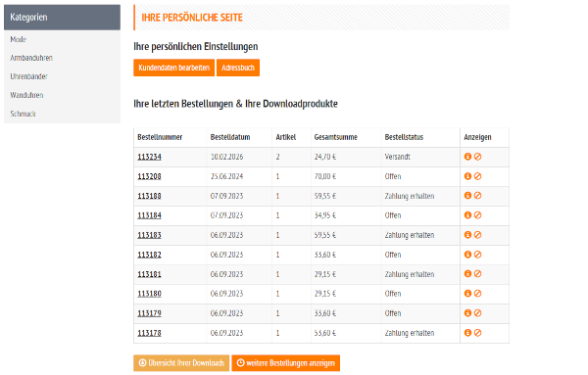Viewport: 588px width, 375px height.
Task: Cancel order 113184 using its icon
Action: coord(478,215)
